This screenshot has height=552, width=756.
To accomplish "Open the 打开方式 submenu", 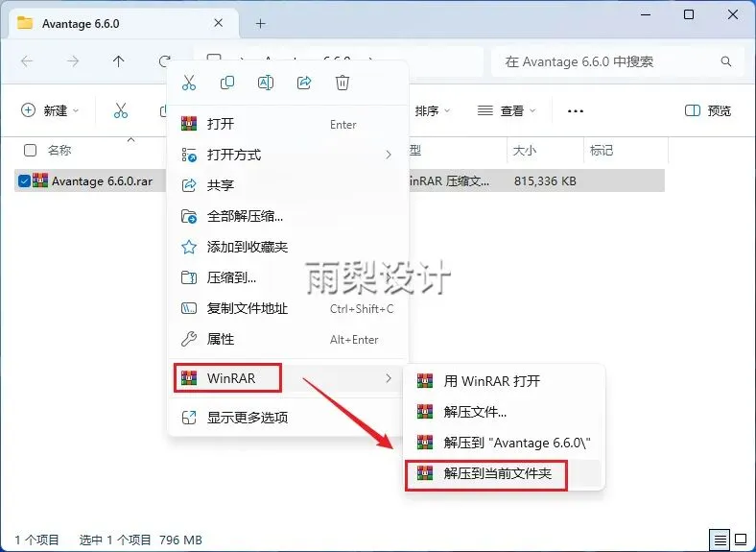I will [288, 155].
